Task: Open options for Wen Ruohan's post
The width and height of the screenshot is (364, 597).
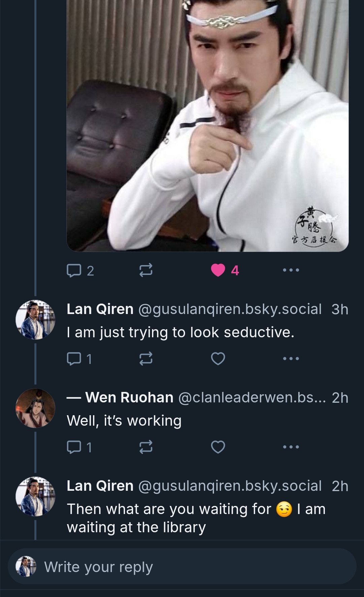Action: [x=291, y=447]
